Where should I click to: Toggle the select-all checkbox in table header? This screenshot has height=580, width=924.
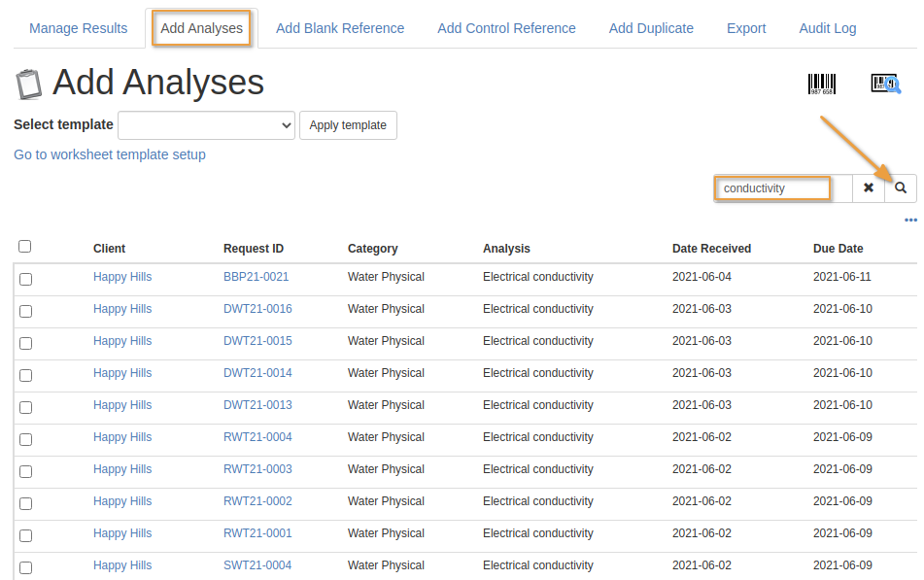click(24, 246)
